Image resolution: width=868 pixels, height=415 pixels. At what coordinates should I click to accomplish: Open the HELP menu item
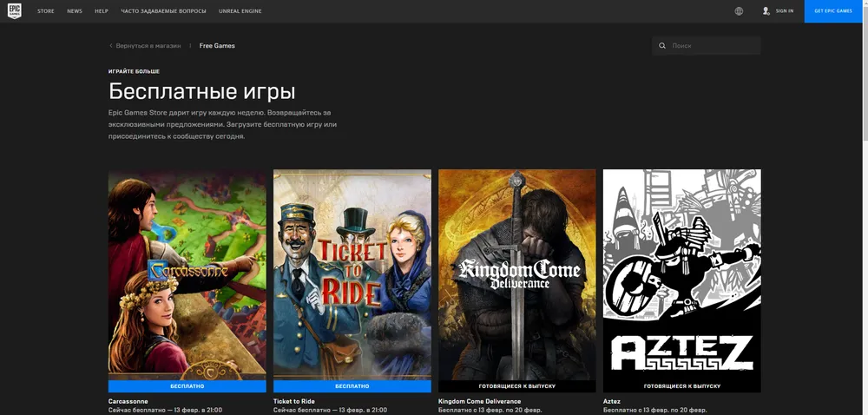click(102, 11)
